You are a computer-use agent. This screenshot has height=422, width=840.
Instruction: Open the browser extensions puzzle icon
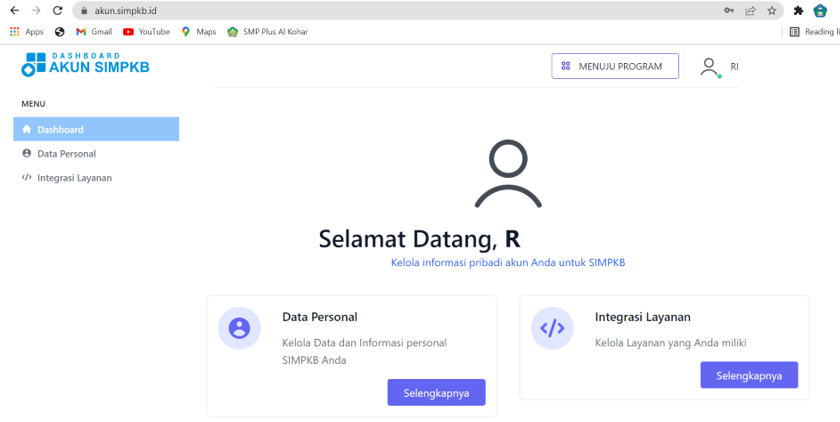click(798, 11)
